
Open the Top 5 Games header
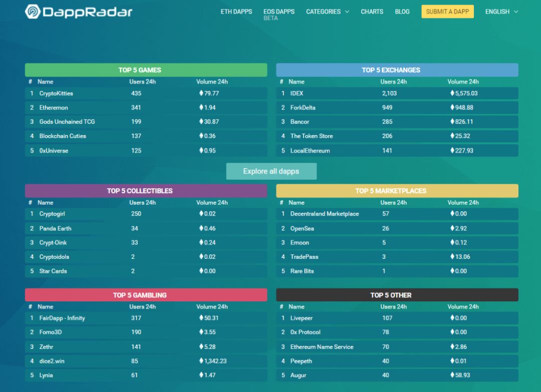pyautogui.click(x=146, y=70)
